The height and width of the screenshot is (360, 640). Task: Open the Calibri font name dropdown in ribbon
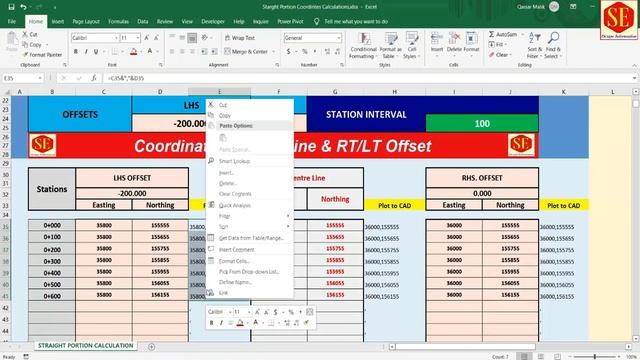pyautogui.click(x=116, y=38)
